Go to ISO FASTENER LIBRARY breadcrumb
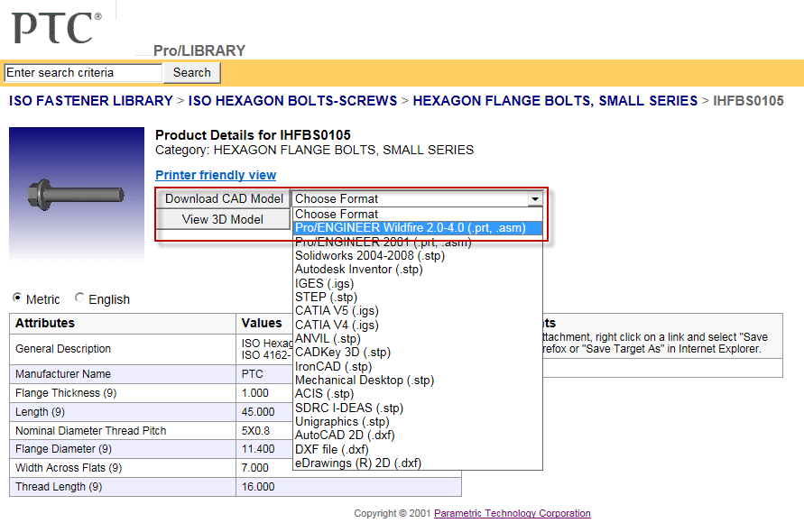Screen dimensions: 804x532 tap(90, 101)
